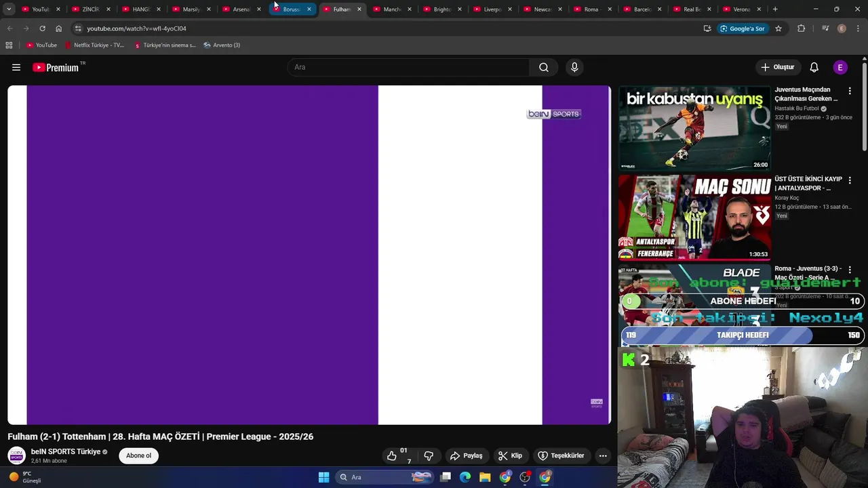This screenshot has height=488, width=868.
Task: Open the Chrome three-dot menu
Action: point(858,28)
